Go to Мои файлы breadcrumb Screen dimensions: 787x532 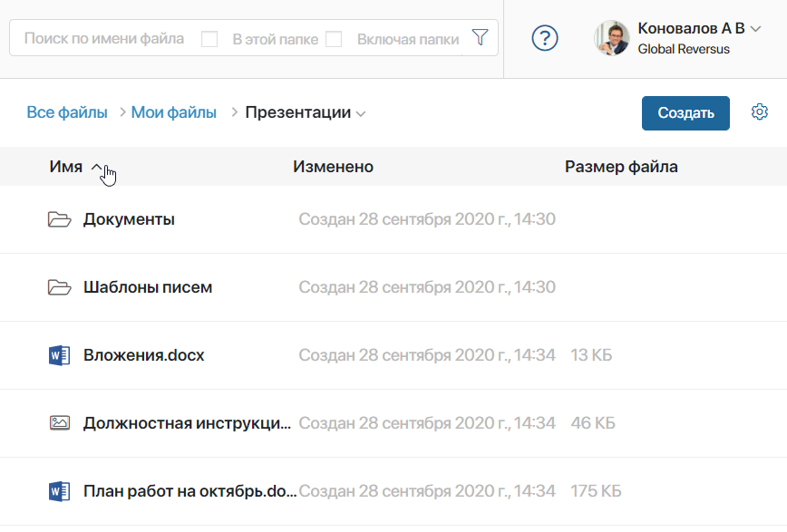[x=174, y=112]
